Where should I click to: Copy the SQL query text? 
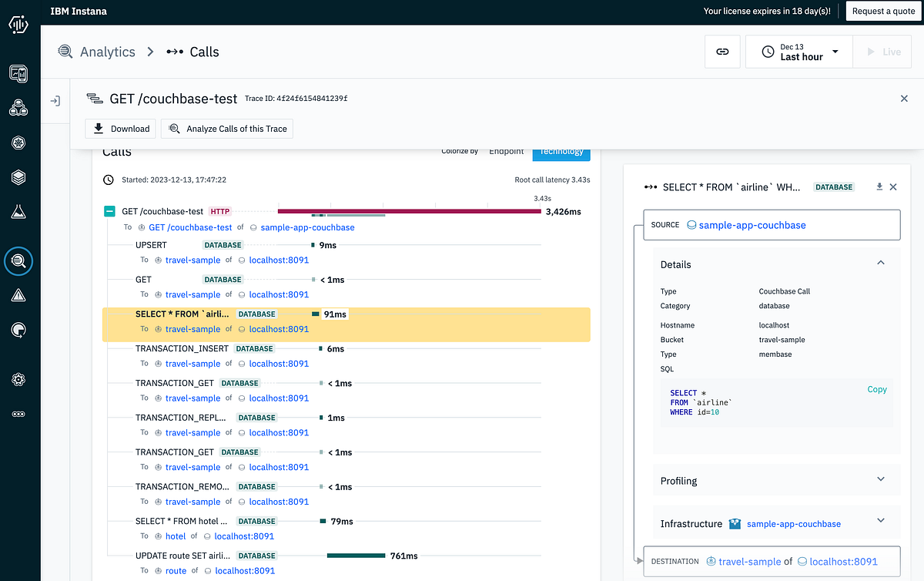pos(876,389)
